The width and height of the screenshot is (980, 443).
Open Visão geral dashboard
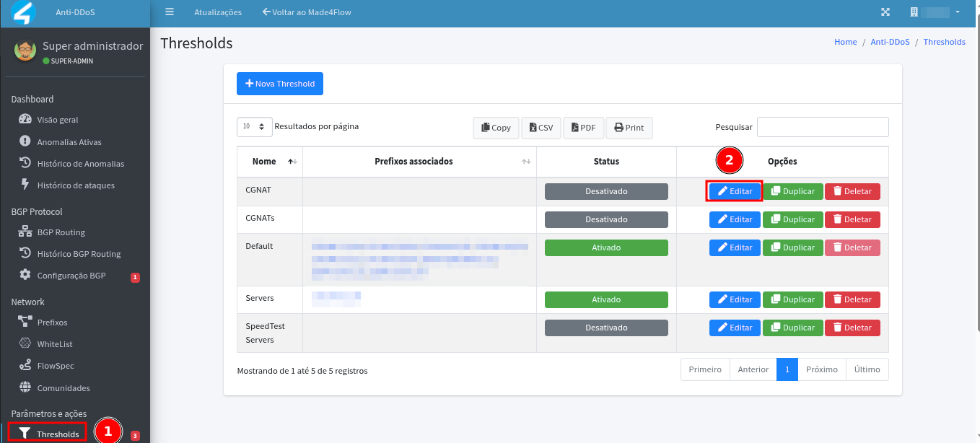(x=58, y=120)
